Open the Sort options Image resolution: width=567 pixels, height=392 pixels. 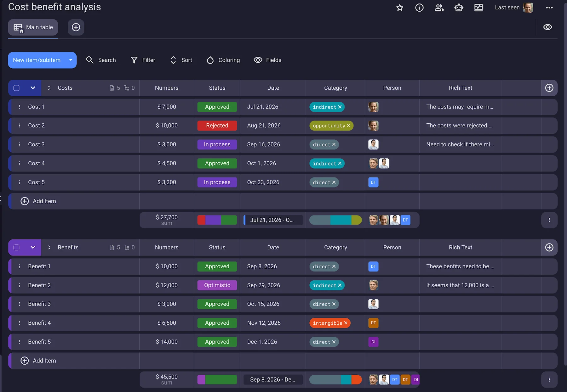(x=181, y=60)
